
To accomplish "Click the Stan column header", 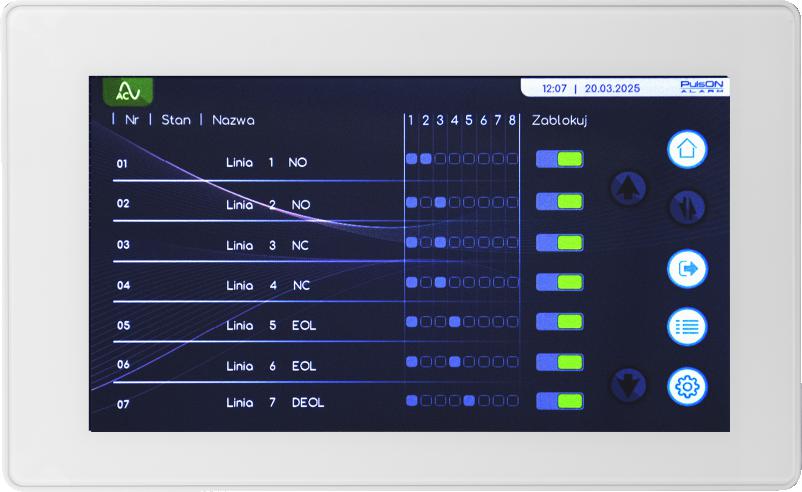I will (176, 120).
